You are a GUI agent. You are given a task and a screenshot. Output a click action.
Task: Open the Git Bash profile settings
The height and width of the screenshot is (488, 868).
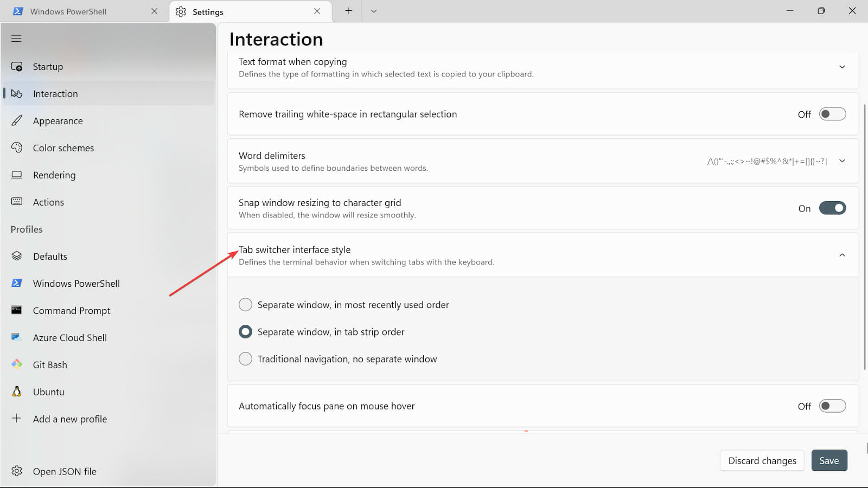pos(108,365)
